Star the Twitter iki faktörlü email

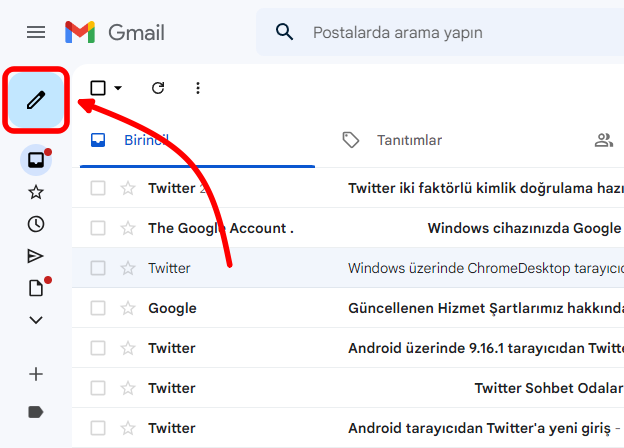(128, 188)
